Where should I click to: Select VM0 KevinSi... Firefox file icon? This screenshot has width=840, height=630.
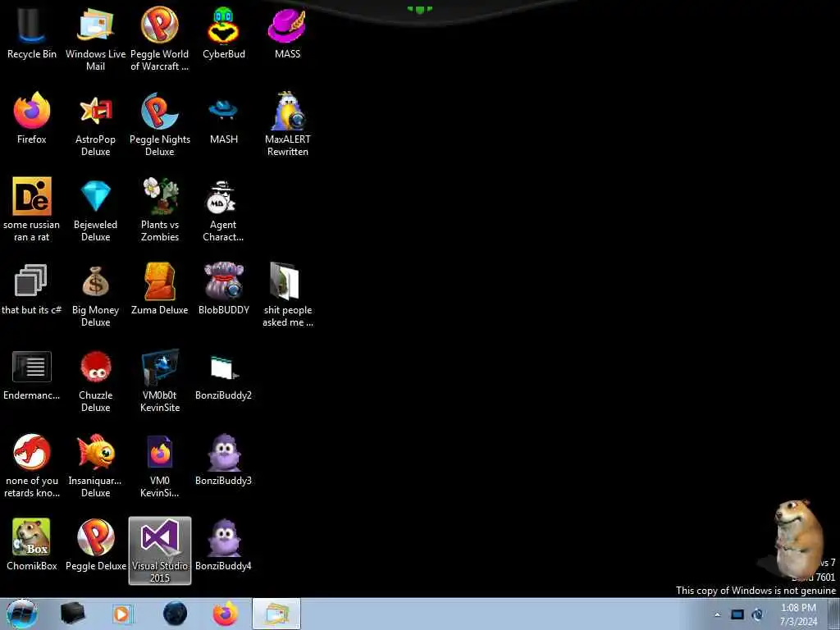click(x=160, y=466)
